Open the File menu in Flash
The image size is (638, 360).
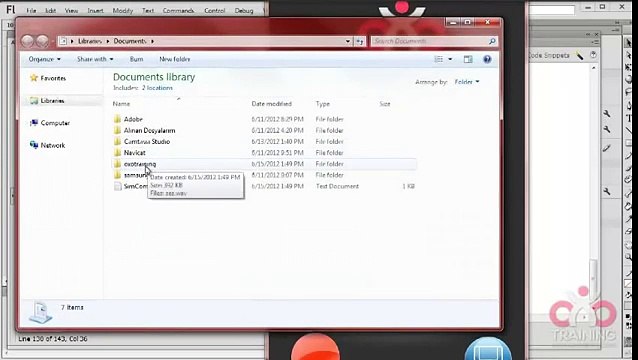31,11
